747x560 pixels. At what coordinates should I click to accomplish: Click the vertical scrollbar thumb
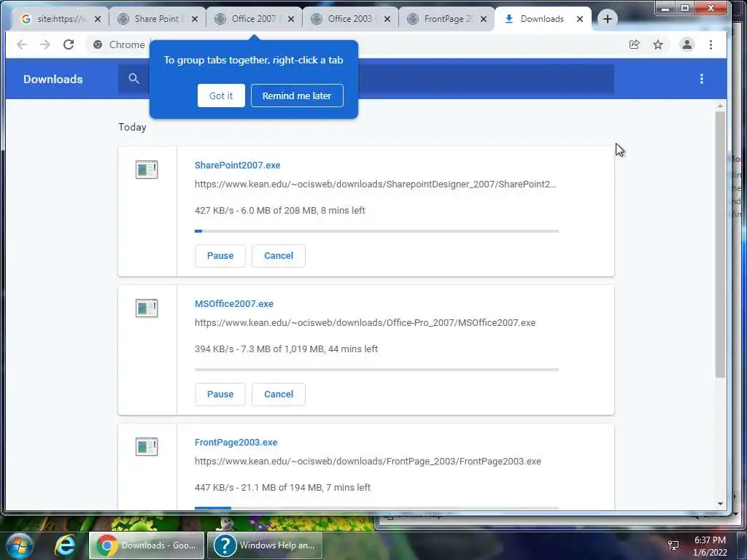click(x=720, y=245)
